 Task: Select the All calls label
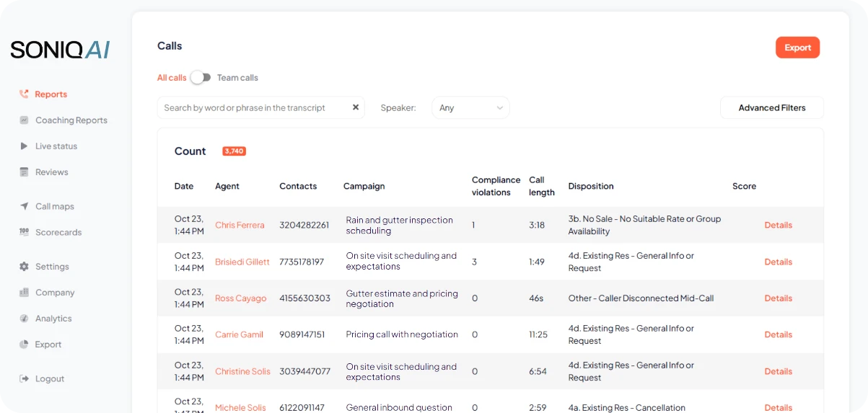point(172,77)
